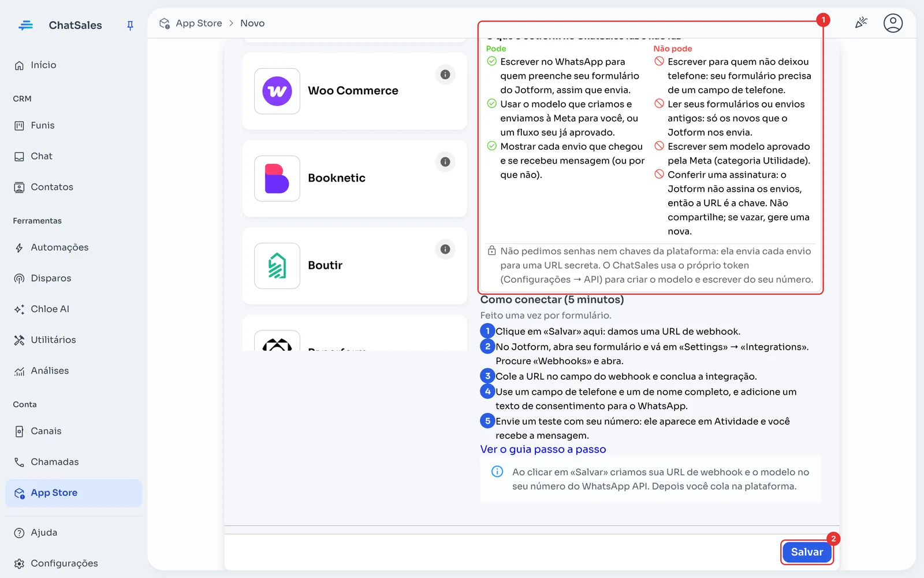This screenshot has height=578, width=924.
Task: Open Configurações settings
Action: (x=74, y=564)
